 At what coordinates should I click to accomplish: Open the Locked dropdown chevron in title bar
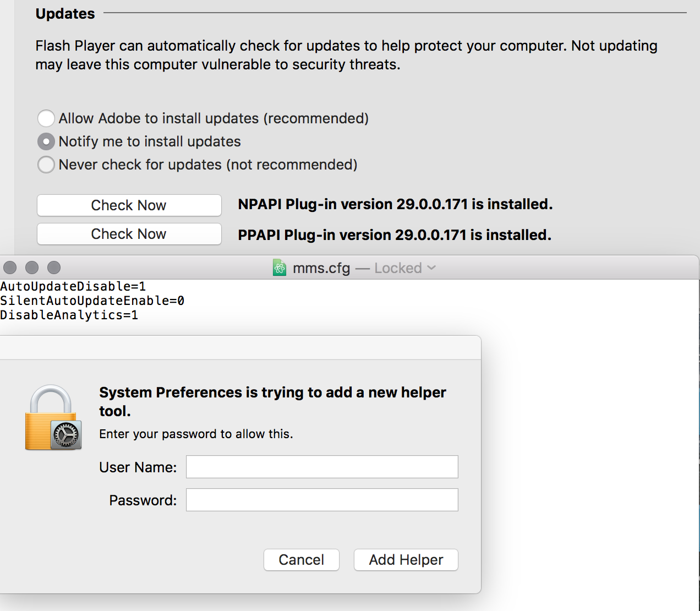(x=431, y=268)
